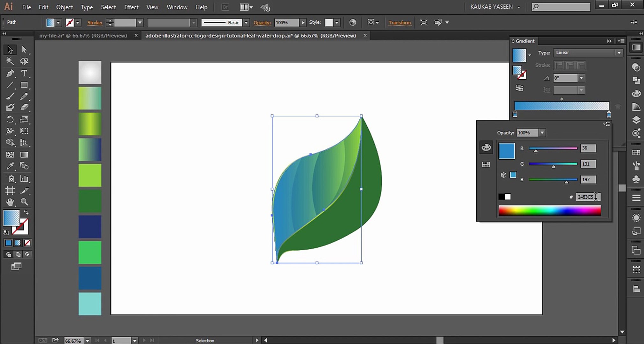The width and height of the screenshot is (644, 344).
Task: Select the Hand tool
Action: [x=10, y=202]
